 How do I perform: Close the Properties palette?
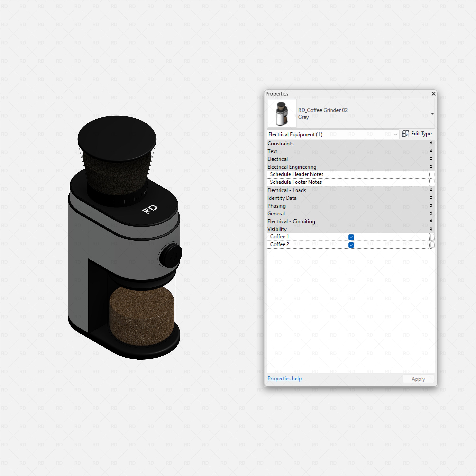[434, 94]
